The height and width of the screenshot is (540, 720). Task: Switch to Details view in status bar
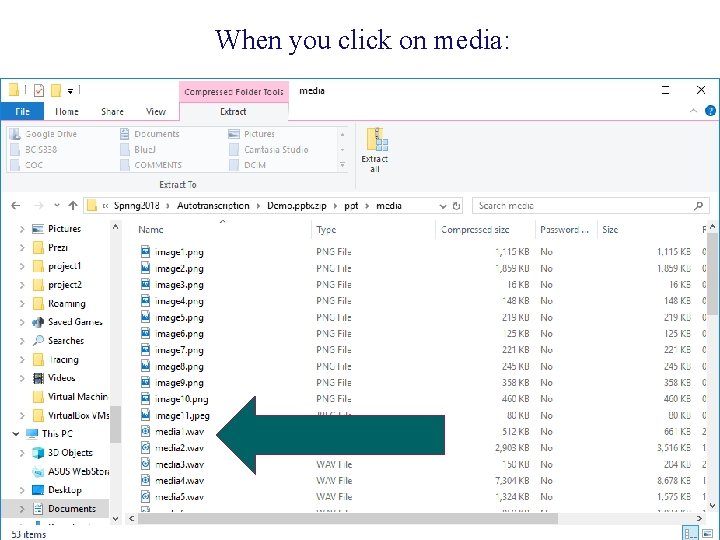pos(690,534)
